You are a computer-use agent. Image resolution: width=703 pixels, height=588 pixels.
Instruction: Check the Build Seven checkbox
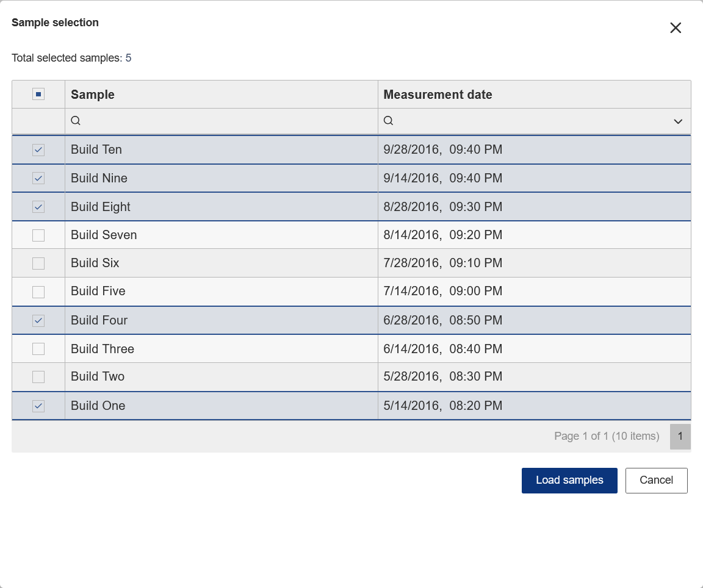[x=38, y=235]
